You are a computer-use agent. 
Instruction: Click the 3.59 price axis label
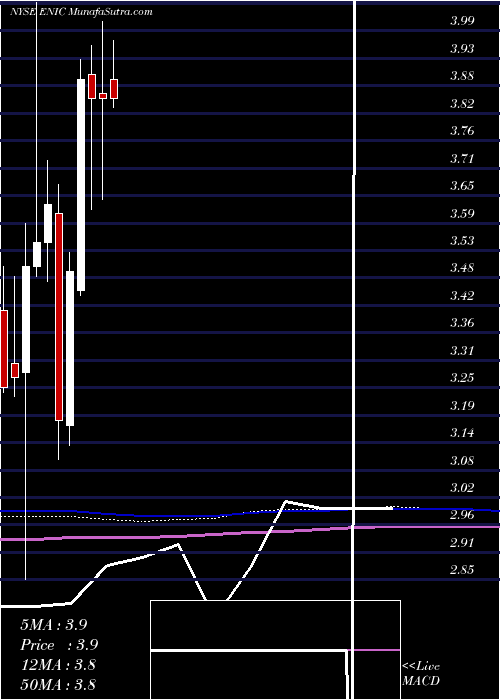[462, 213]
